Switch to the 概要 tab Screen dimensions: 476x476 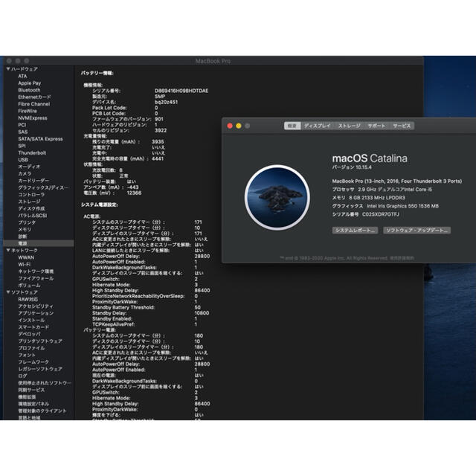click(292, 126)
